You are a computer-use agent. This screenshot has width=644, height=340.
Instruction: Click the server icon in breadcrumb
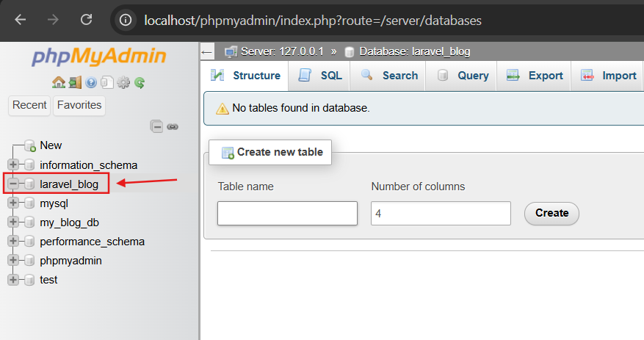[x=231, y=51]
